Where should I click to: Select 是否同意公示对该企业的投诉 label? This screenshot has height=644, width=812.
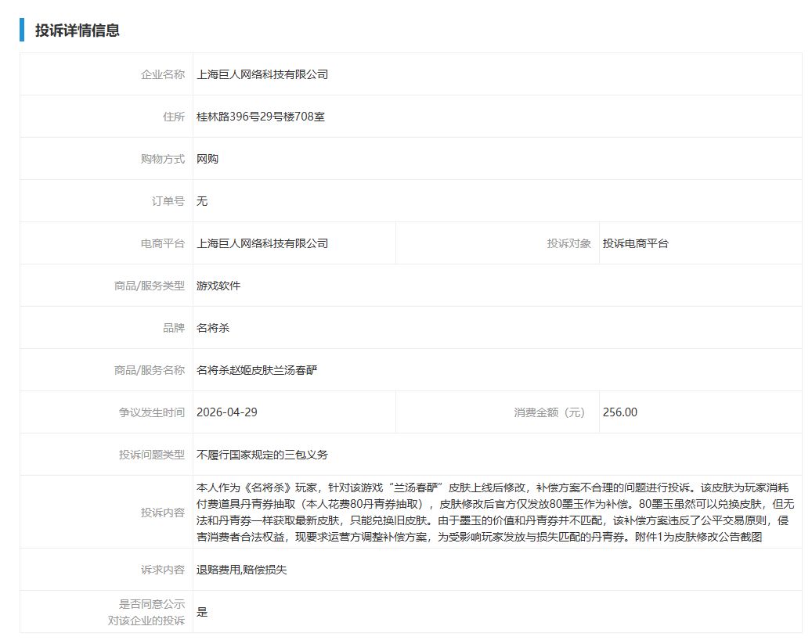[x=146, y=613]
